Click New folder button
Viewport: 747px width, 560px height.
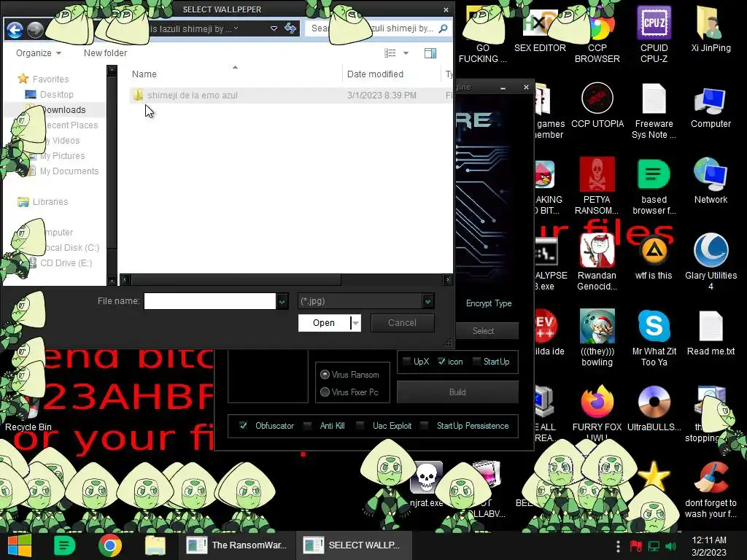pyautogui.click(x=105, y=52)
